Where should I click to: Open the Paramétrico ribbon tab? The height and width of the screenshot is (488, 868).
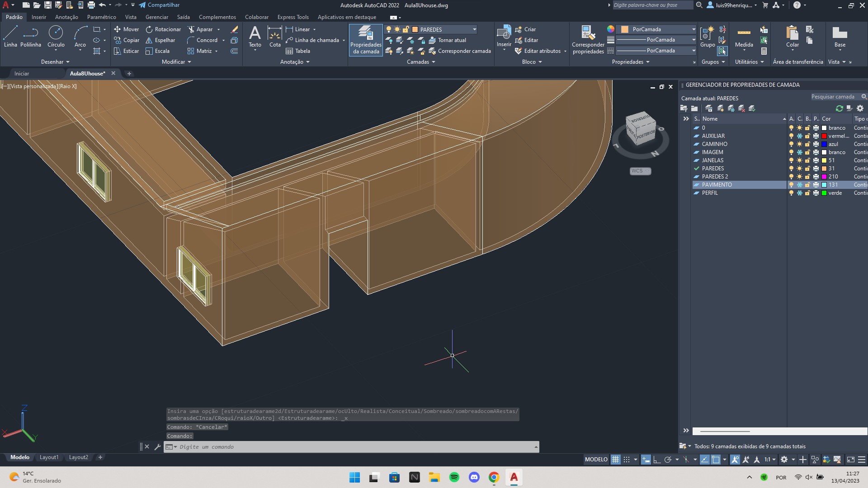[101, 17]
